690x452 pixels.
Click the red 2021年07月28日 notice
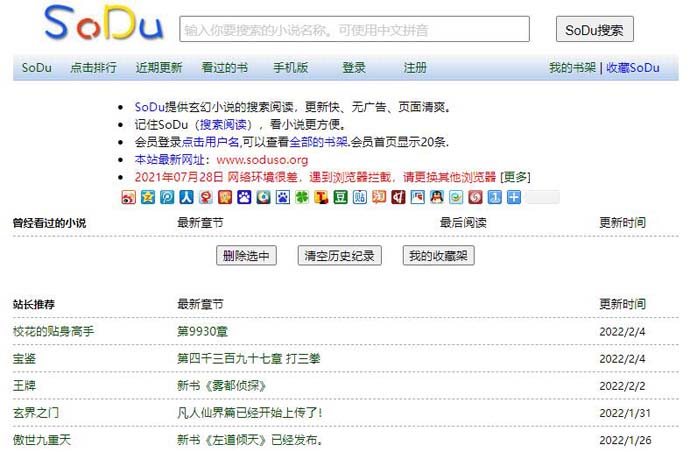click(315, 177)
